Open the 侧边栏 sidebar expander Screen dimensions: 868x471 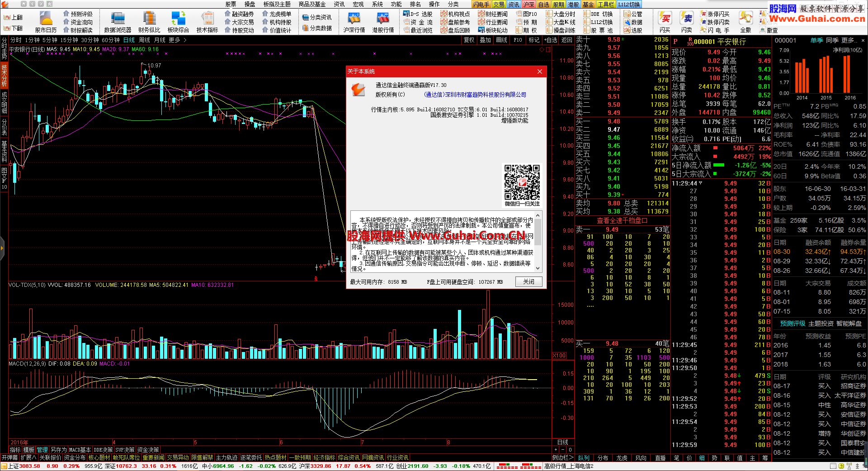coord(562,457)
